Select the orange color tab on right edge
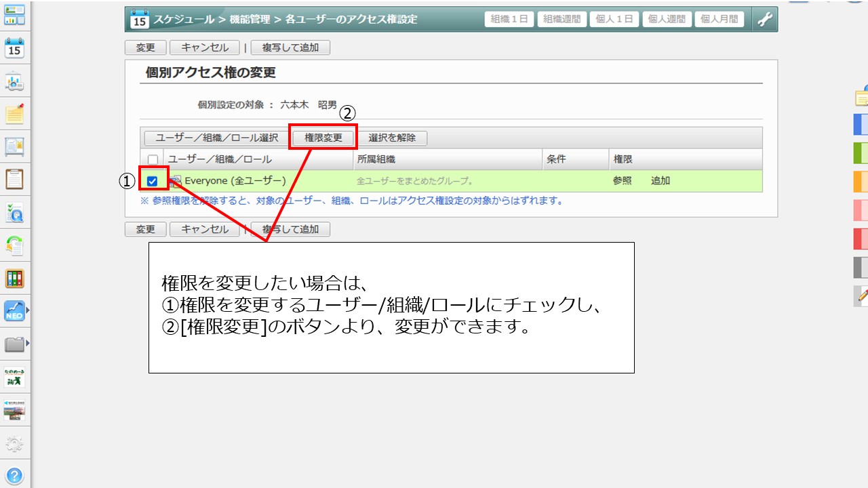 pyautogui.click(x=861, y=182)
